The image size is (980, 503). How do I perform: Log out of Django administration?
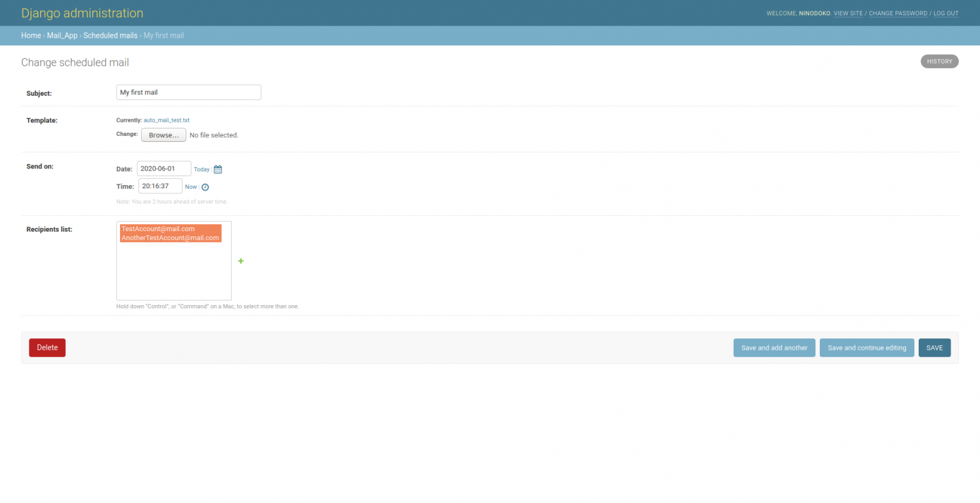coord(946,13)
